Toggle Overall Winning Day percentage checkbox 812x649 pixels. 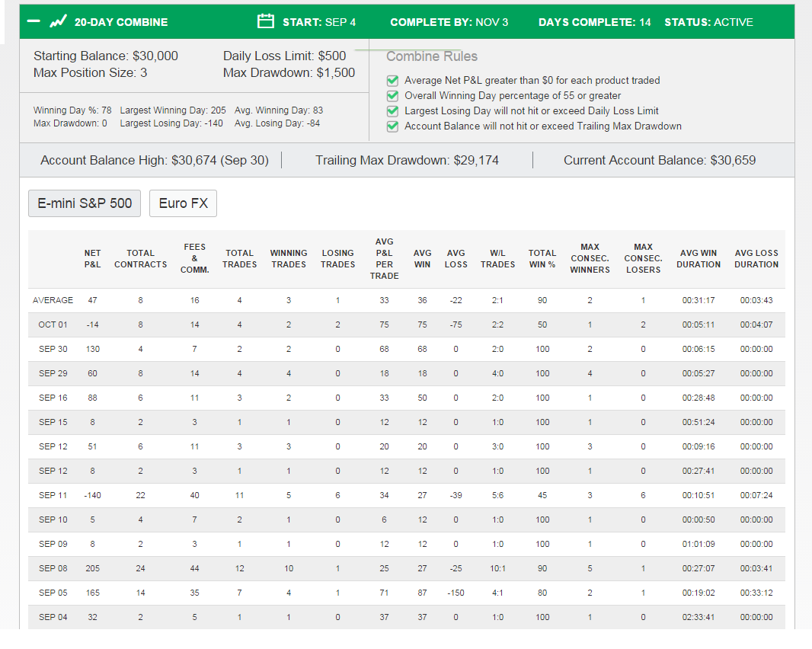[x=392, y=96]
